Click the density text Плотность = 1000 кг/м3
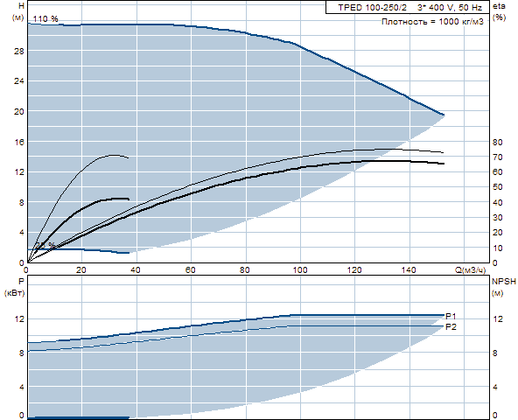This screenshot has height=420, width=518. [432, 22]
